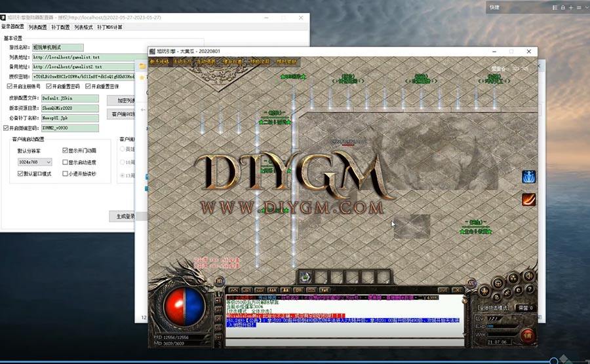Open the 补丁配置 tab
This screenshot has height=364, width=590.
(60, 27)
